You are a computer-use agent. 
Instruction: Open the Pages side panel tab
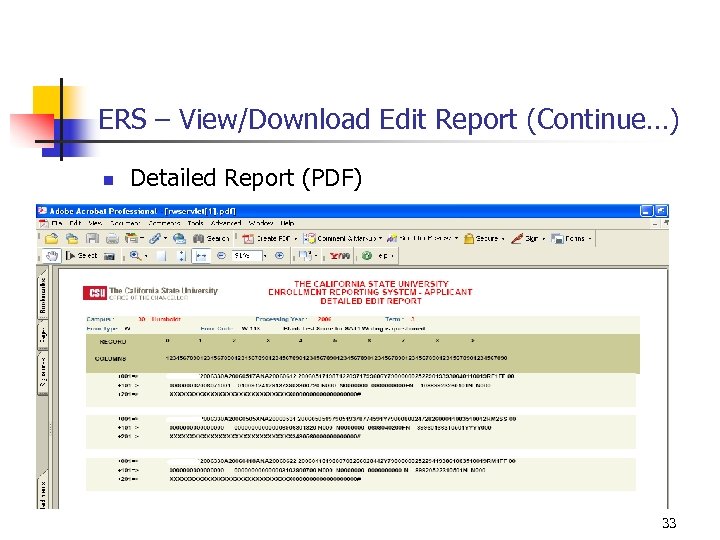[x=42, y=336]
